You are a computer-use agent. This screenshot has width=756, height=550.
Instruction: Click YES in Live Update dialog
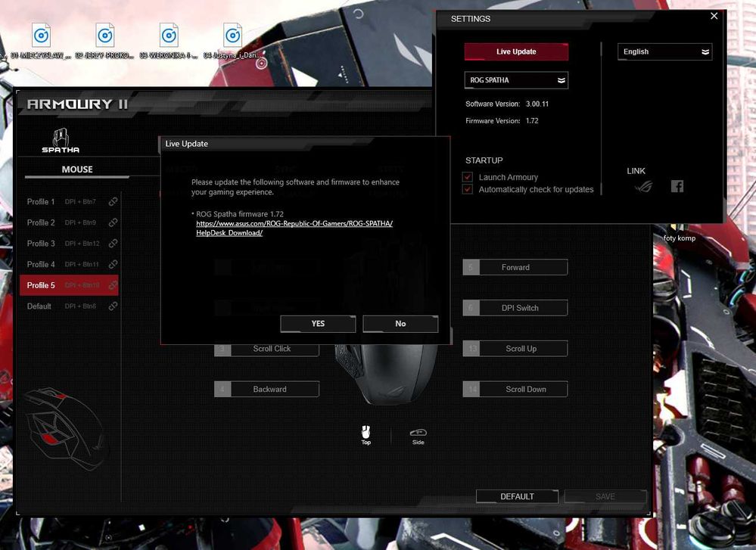coord(318,324)
